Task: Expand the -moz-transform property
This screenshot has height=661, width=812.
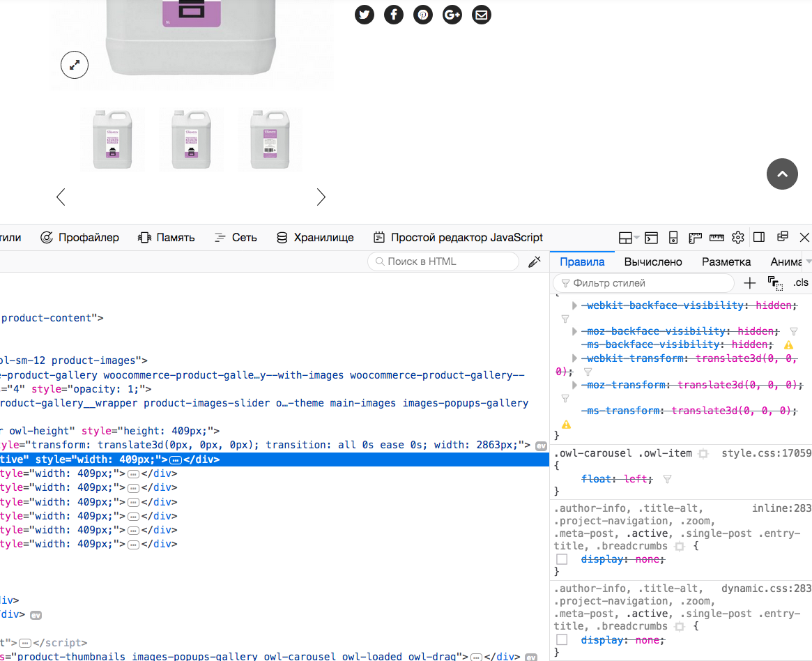Action: point(574,385)
